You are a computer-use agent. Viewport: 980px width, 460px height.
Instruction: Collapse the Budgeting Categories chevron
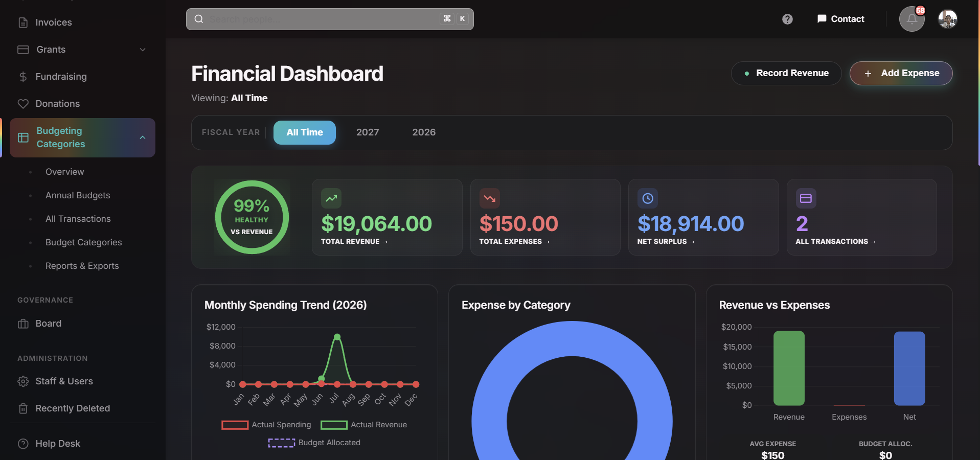point(143,137)
